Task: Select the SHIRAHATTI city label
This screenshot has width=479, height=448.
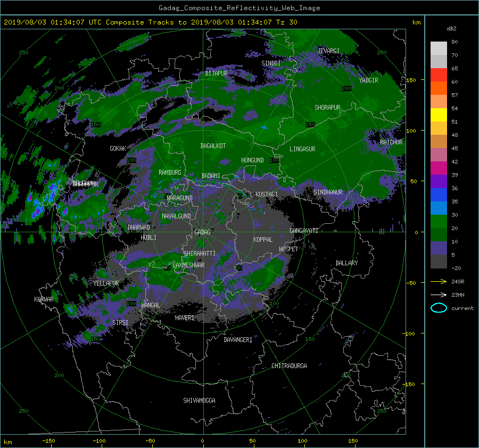Action: (200, 253)
